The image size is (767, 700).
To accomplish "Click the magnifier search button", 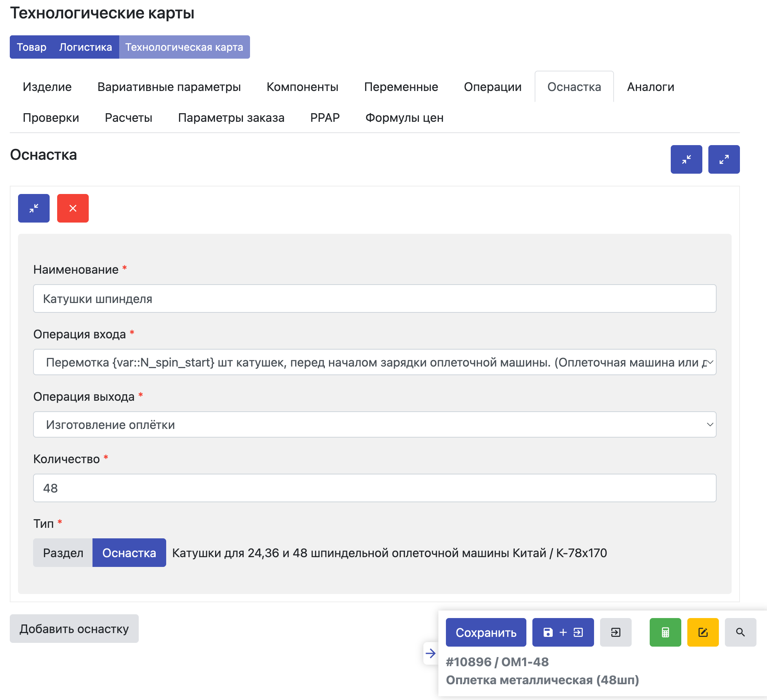I will (x=740, y=632).
